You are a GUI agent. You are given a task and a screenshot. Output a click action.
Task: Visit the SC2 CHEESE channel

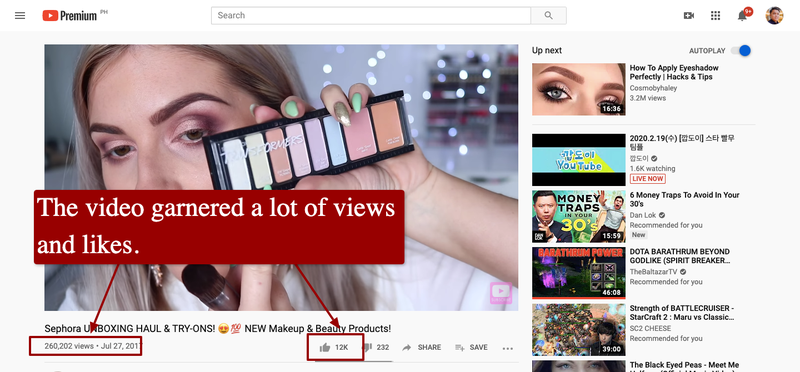click(x=651, y=329)
